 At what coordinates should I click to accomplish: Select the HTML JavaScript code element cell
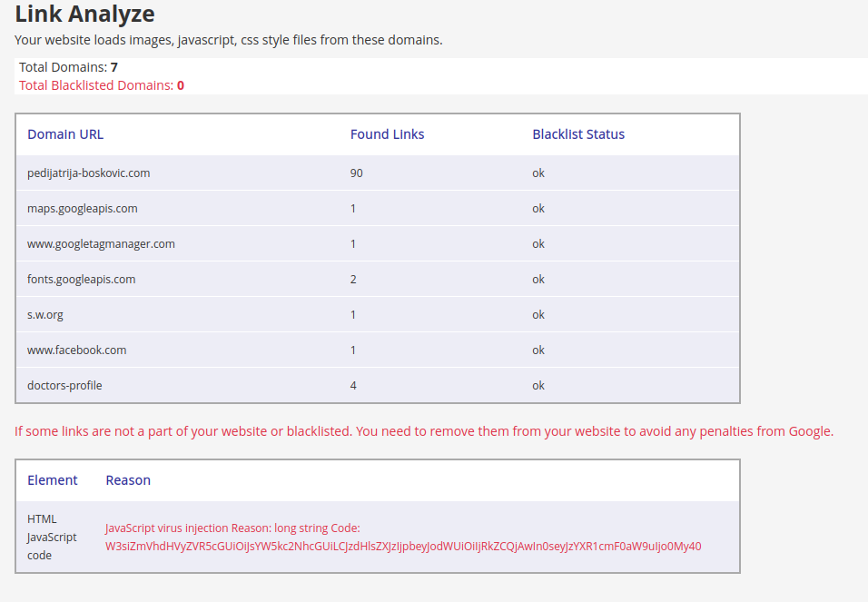(x=52, y=537)
